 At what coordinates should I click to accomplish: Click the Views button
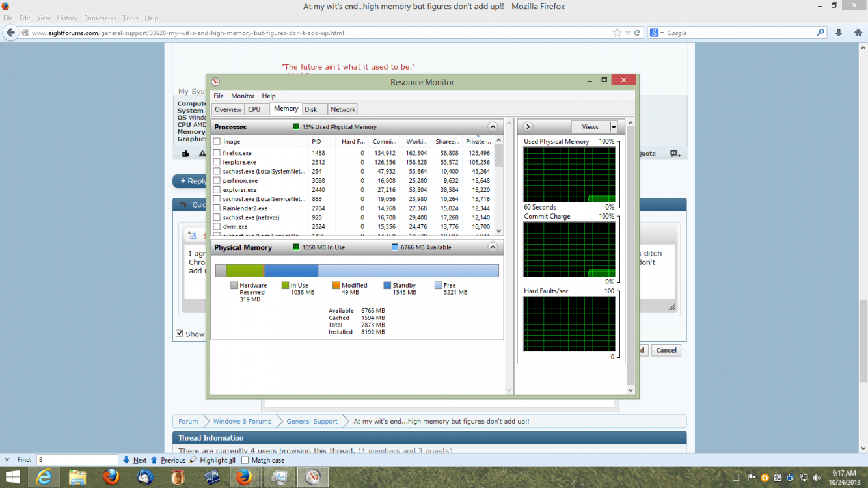[590, 127]
